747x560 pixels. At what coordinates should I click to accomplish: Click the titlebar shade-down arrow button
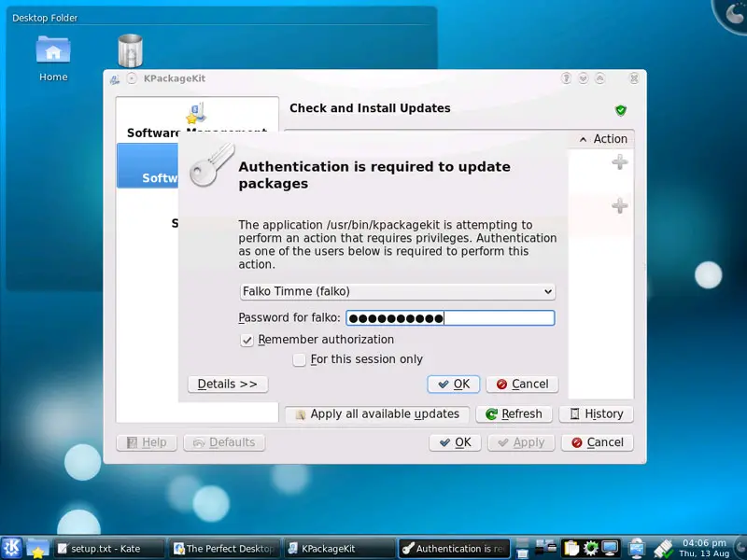tap(583, 78)
